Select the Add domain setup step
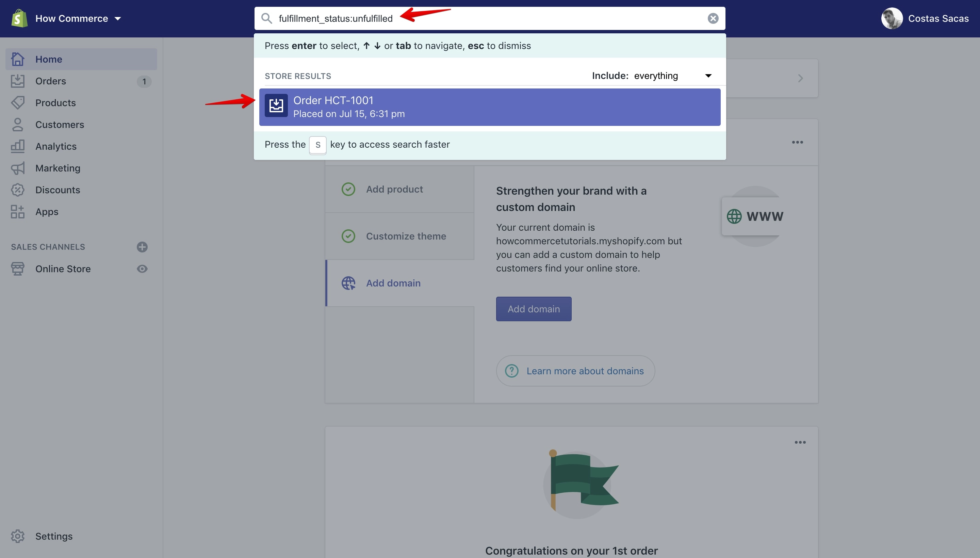Viewport: 980px width, 558px height. (x=400, y=283)
